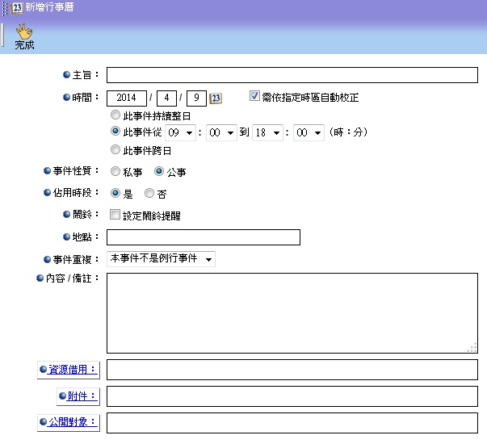Viewport: 487px width, 448px height.
Task: Select 私事 as event nature
Action: point(116,171)
